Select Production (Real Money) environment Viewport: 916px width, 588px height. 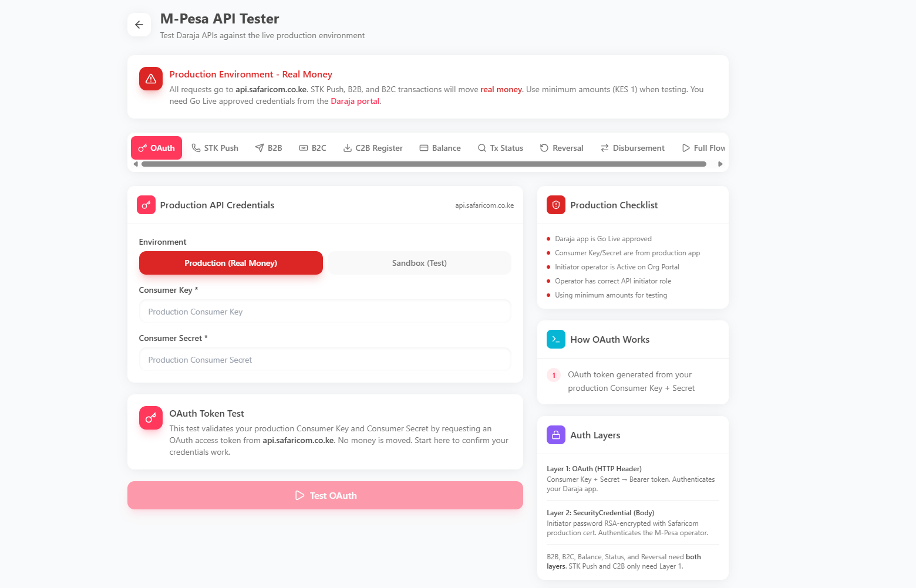click(231, 263)
